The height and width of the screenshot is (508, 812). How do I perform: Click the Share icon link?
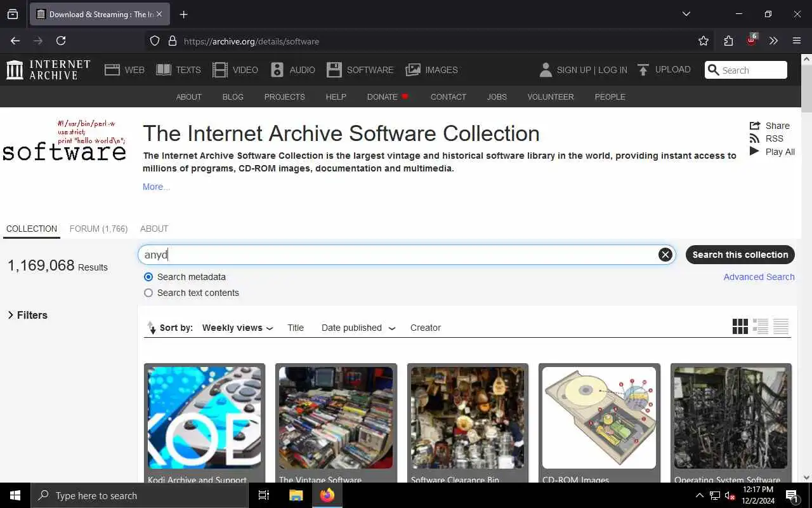point(769,126)
